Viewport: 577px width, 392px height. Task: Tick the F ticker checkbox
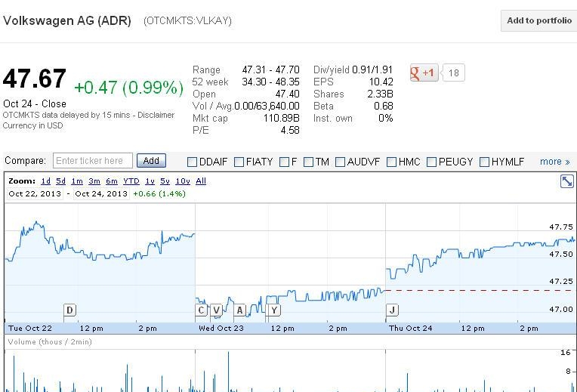[284, 162]
